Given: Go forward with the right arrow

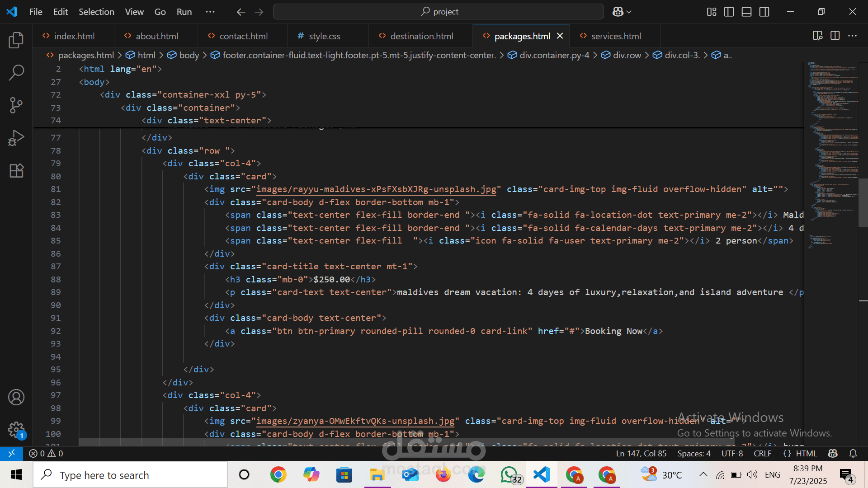Looking at the screenshot, I should (259, 12).
